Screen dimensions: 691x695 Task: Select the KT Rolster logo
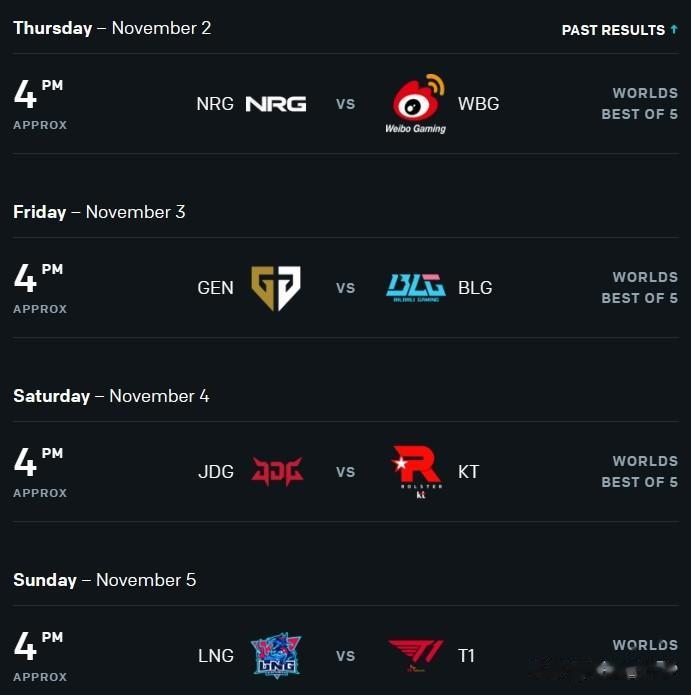pos(417,472)
